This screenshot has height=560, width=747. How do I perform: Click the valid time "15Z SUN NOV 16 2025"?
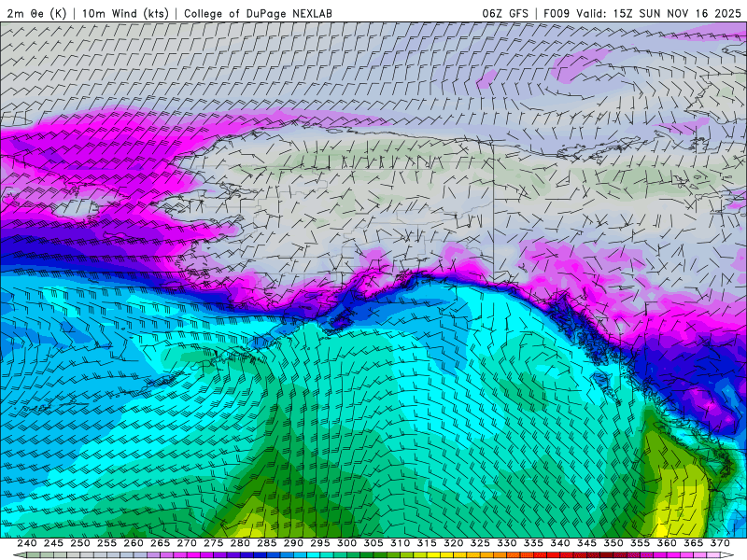tap(677, 13)
